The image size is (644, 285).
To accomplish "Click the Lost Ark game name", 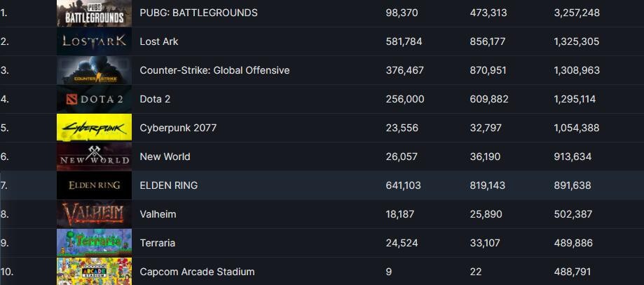I will point(159,41).
